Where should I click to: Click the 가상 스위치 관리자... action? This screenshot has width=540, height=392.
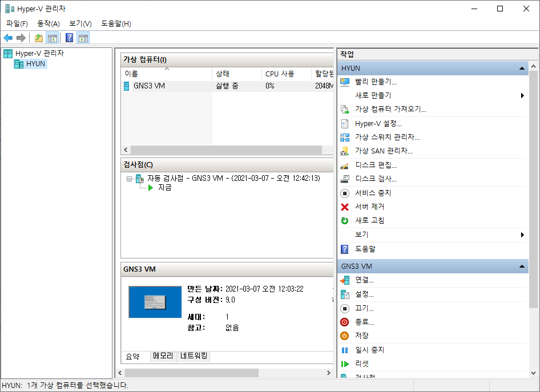[387, 137]
